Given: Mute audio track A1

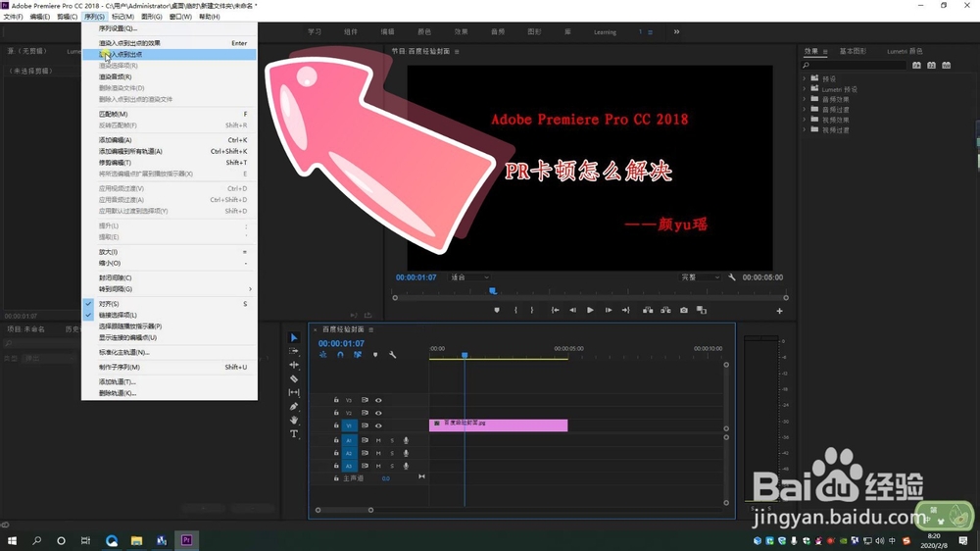Looking at the screenshot, I should click(378, 440).
